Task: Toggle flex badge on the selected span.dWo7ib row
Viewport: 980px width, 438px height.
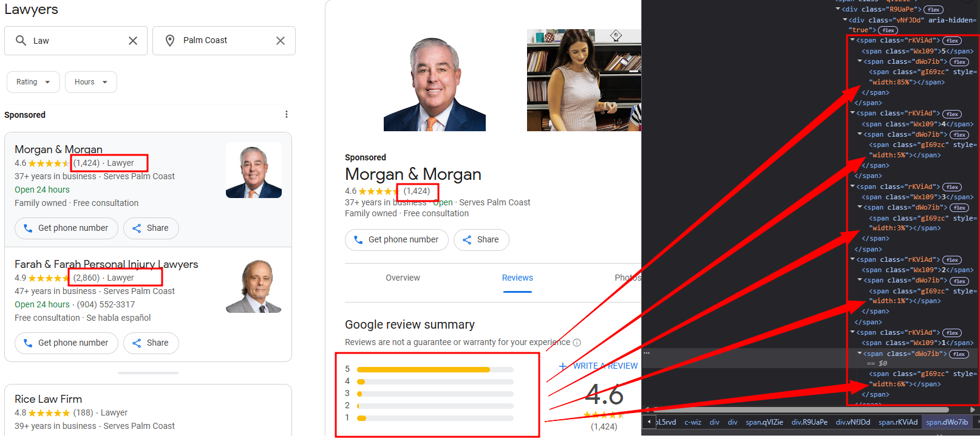Action: pos(959,354)
